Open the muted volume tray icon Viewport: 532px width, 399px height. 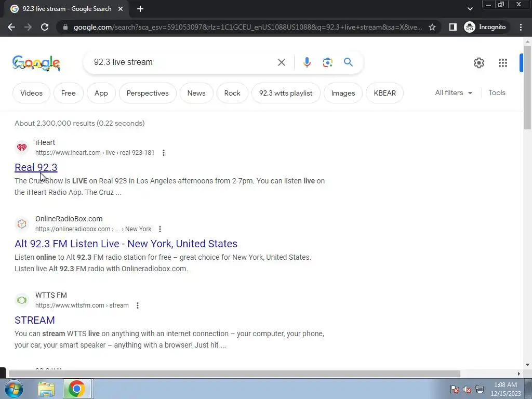467,390
